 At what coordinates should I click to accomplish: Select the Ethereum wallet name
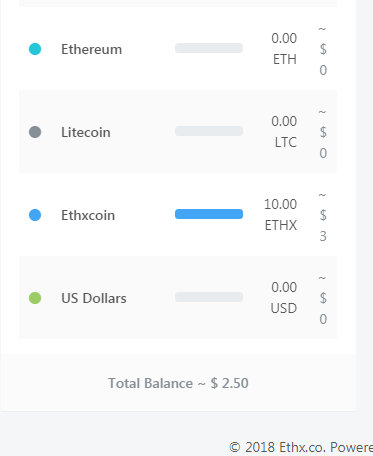click(91, 49)
